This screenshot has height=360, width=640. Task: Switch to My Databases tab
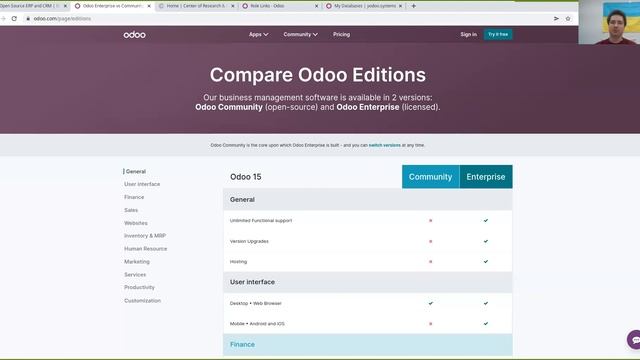click(363, 6)
